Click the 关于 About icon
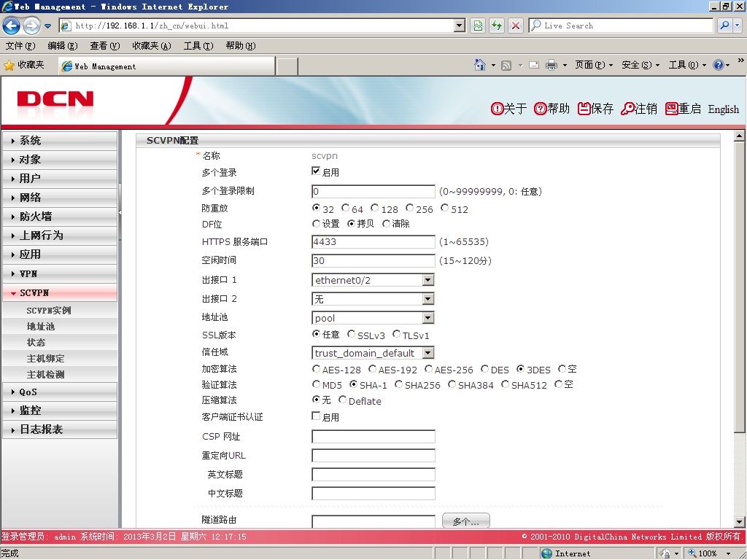The height and width of the screenshot is (560, 747). click(497, 109)
